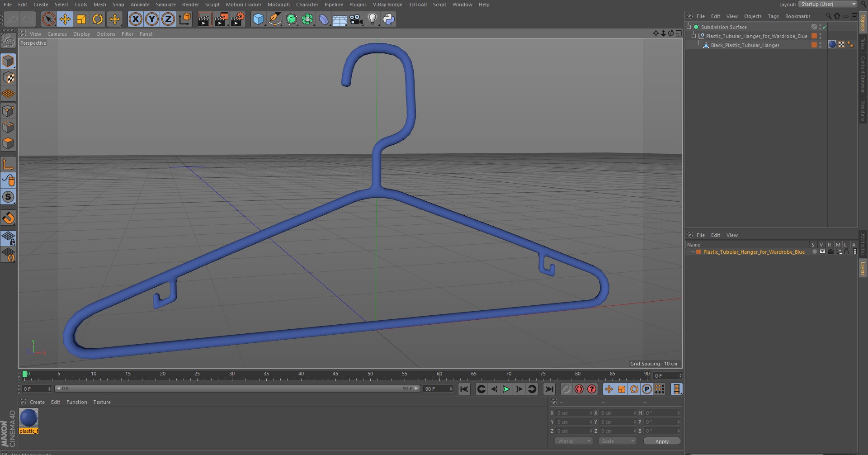Open the viewport Display menu

point(81,34)
